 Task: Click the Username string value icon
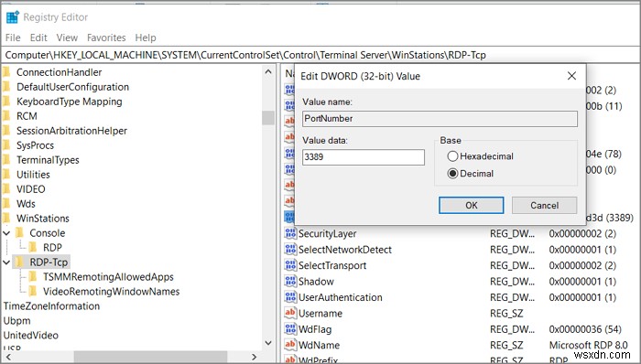(x=290, y=313)
